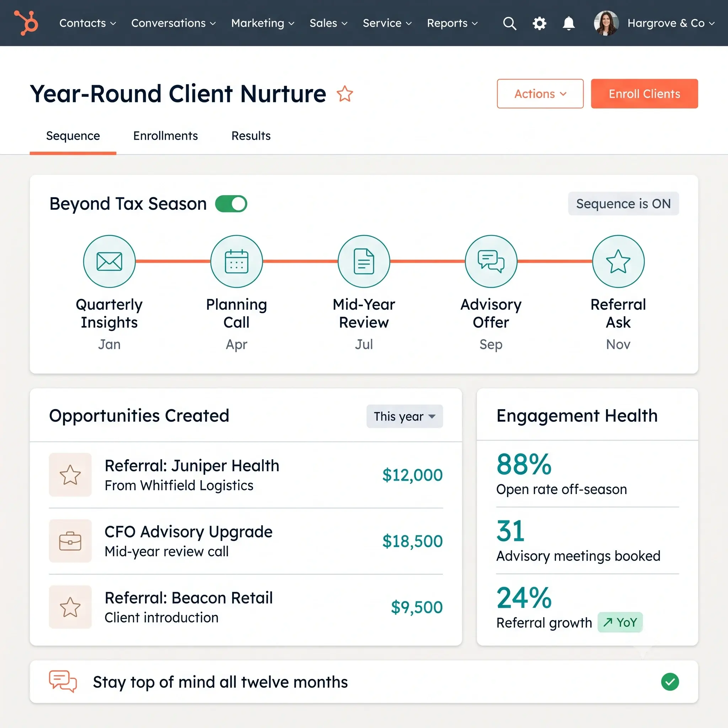Switch to the Enrollments tab
The width and height of the screenshot is (728, 728).
click(165, 136)
